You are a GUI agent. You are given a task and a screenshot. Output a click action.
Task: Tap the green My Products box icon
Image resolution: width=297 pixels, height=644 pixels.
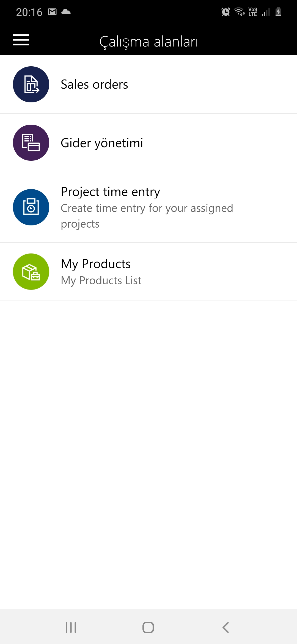coord(31,271)
